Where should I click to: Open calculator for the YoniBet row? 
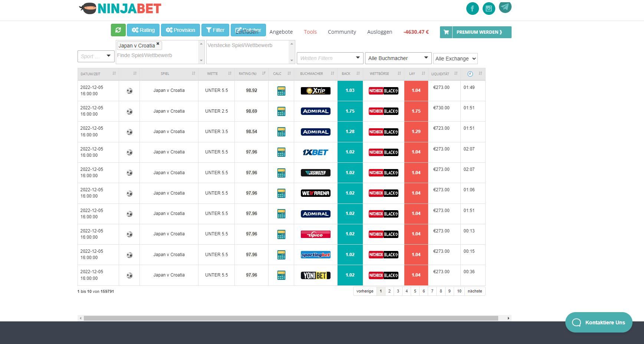coord(281,275)
